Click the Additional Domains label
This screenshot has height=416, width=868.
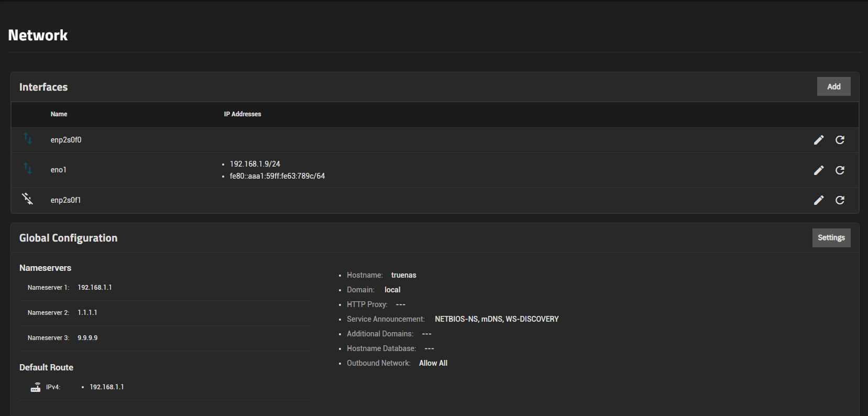coord(380,334)
